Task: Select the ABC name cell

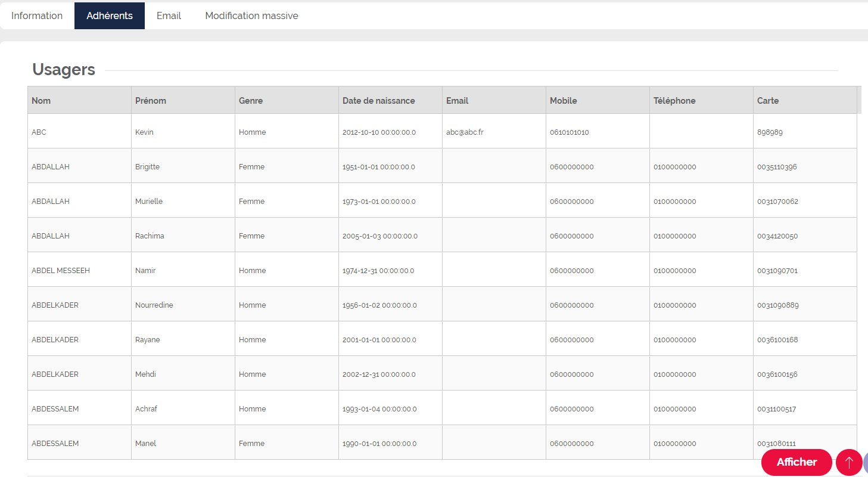Action: [x=79, y=132]
